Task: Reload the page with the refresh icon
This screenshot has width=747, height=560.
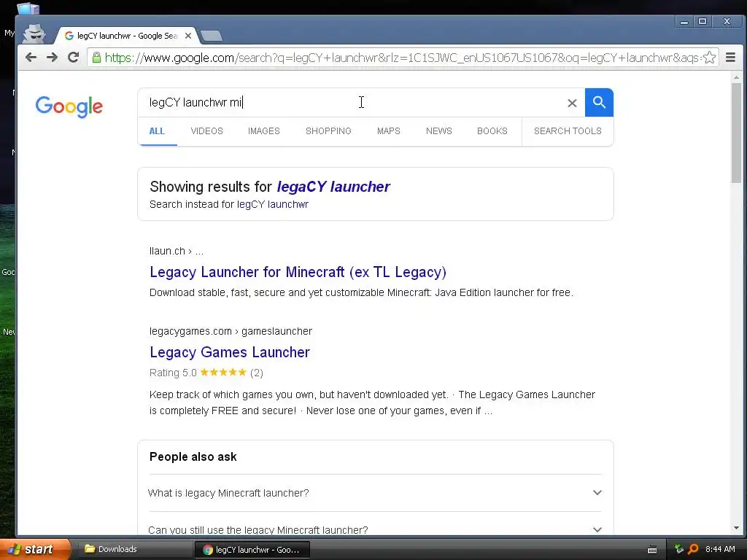Action: (x=73, y=58)
